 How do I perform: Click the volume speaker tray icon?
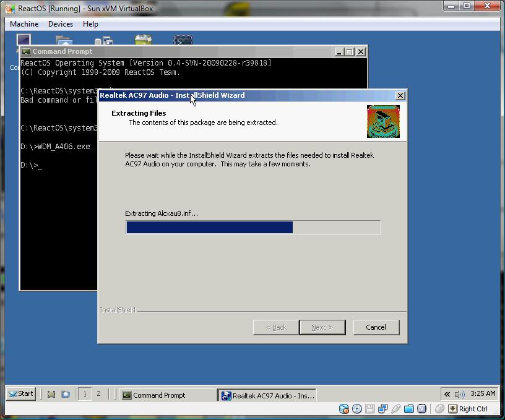point(459,394)
